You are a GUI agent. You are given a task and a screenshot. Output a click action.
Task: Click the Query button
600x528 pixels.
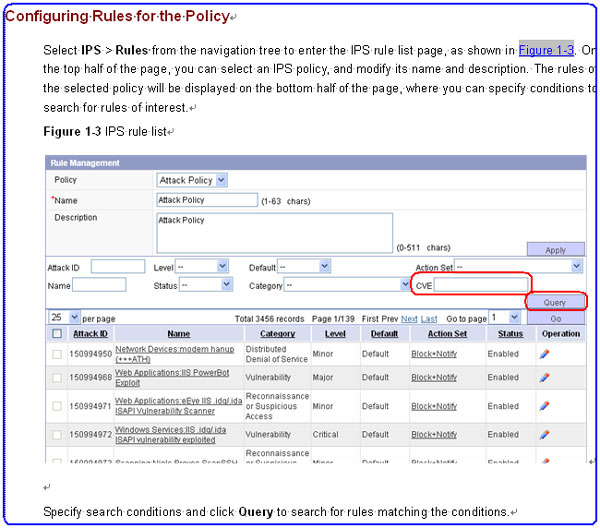click(555, 302)
